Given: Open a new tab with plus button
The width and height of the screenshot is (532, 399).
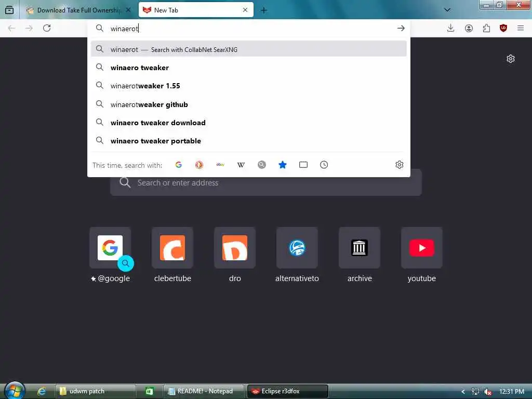Looking at the screenshot, I should 263,10.
